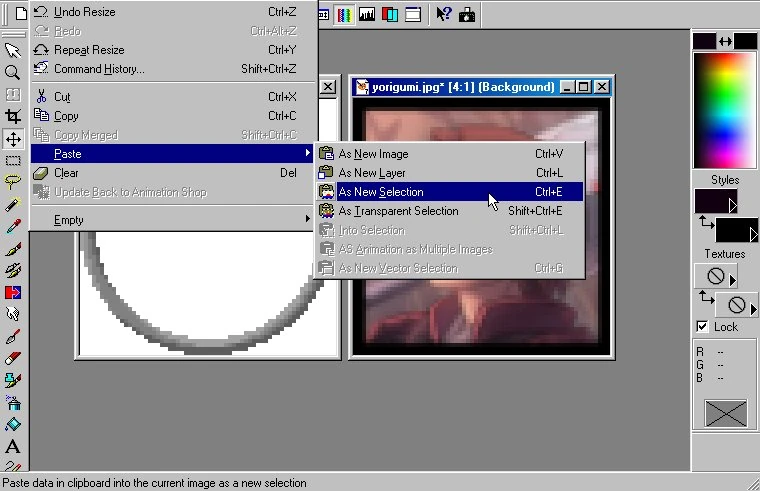Select the Color Replacer tool
Screen dimensions: 760x491
click(x=13, y=292)
